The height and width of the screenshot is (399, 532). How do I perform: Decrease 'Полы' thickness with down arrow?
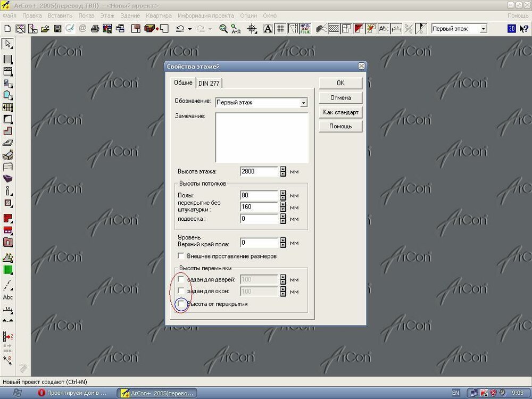point(283,198)
